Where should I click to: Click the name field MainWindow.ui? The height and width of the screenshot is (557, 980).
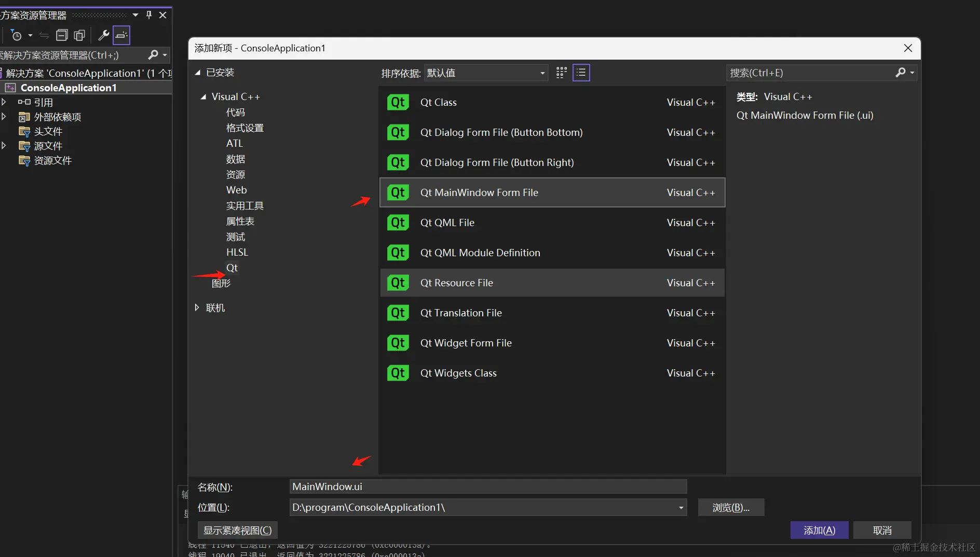pyautogui.click(x=488, y=486)
